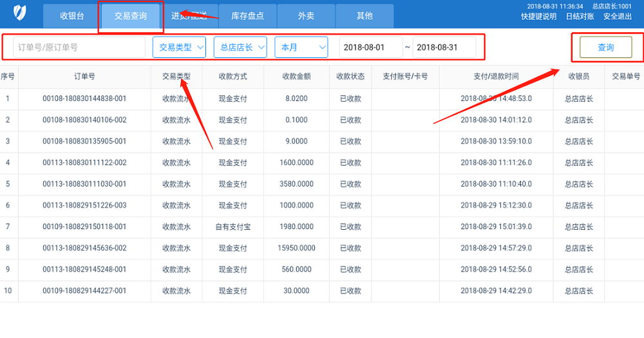Expand the 本月 date range dropdown
The image size is (644, 338).
coord(301,48)
